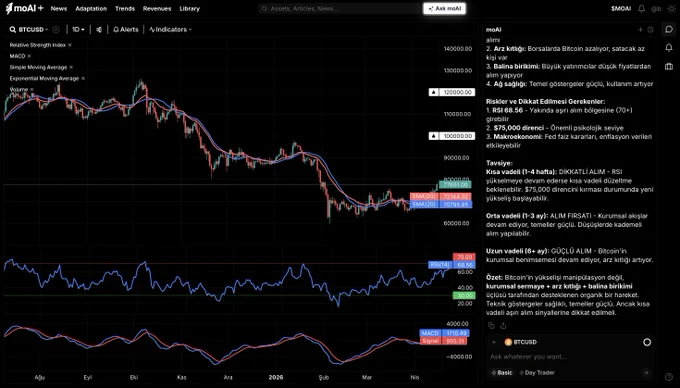Open the help question mark icon
Image resolution: width=680 pixels, height=388 pixels.
(669, 377)
